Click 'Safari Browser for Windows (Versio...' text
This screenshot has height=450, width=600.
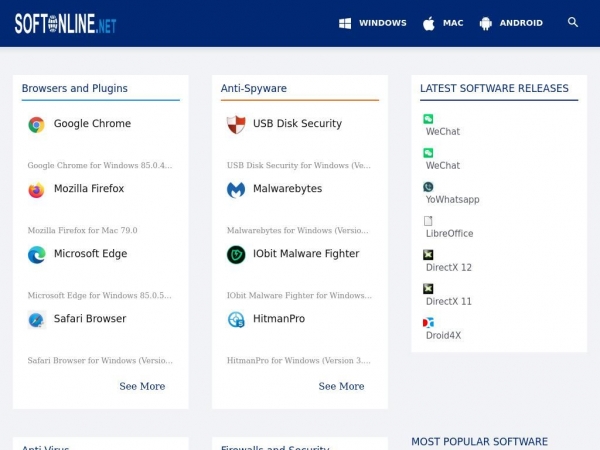[x=100, y=360]
